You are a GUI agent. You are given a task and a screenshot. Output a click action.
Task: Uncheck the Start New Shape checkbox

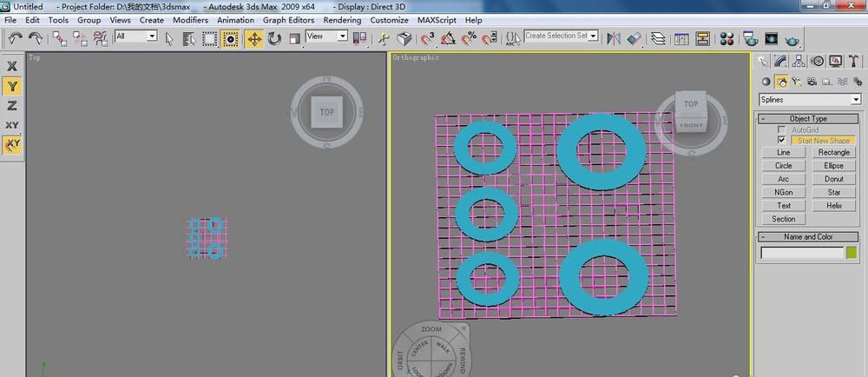coord(782,141)
